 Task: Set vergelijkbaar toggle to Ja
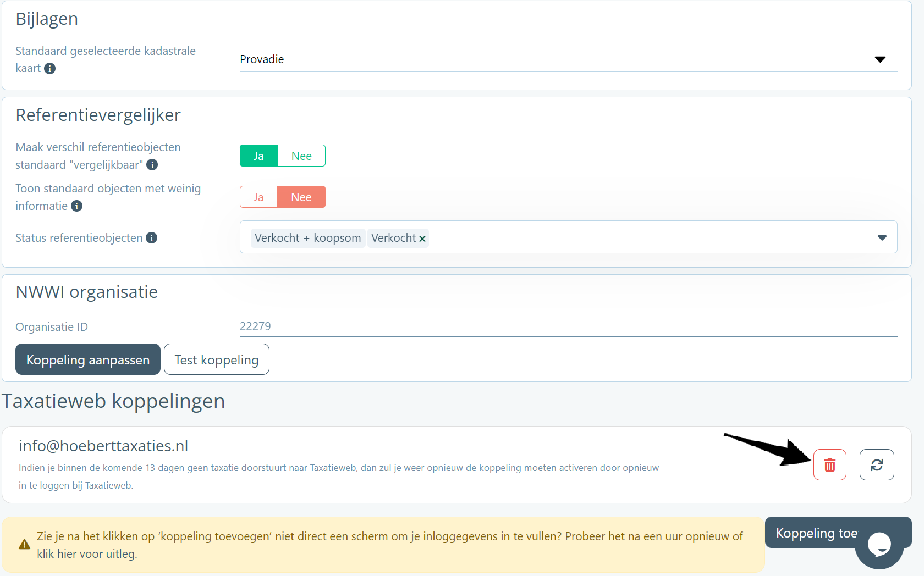[x=258, y=156]
